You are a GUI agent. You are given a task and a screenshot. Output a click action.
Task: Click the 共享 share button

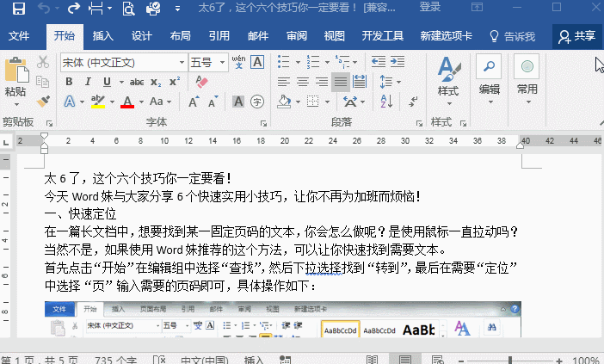coord(576,36)
